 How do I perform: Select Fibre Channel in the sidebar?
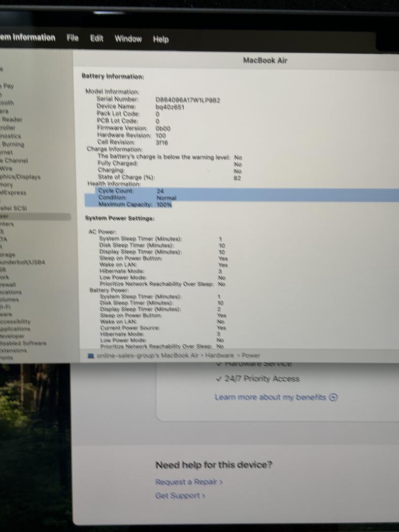[14, 161]
